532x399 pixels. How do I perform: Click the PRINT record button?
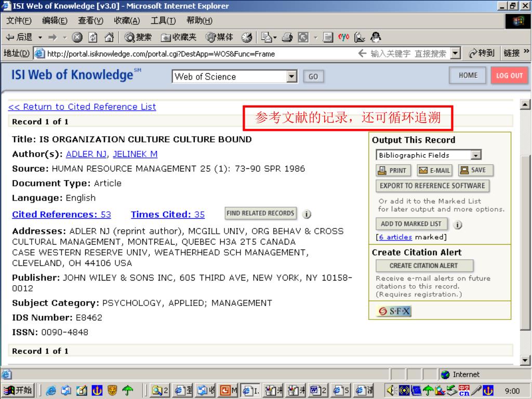[x=393, y=170]
